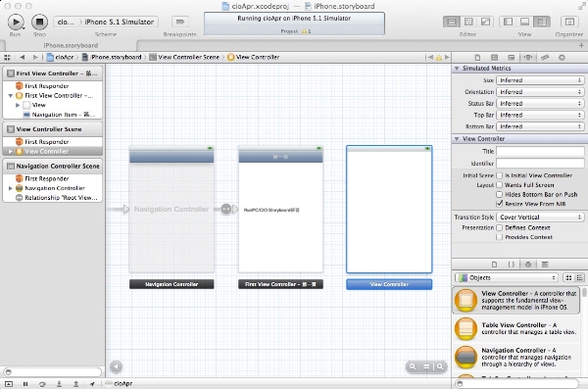Viewport: 588px width, 389px height.
Task: Open the Identity inspector tab
Action: click(x=512, y=58)
